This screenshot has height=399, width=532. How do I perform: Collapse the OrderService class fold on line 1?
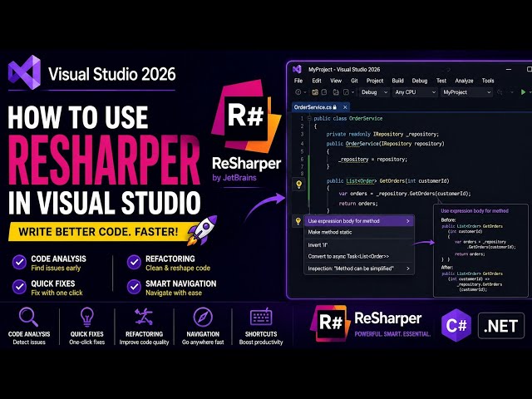point(309,118)
